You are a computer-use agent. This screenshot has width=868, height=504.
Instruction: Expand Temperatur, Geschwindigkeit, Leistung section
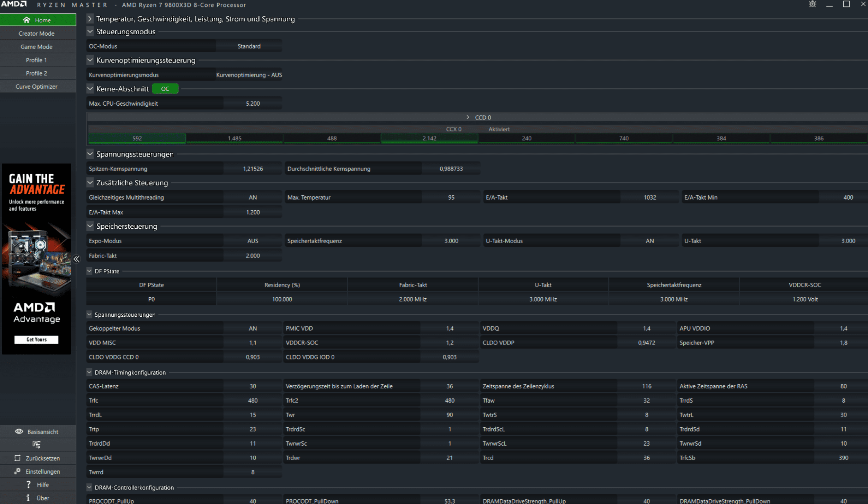point(90,19)
